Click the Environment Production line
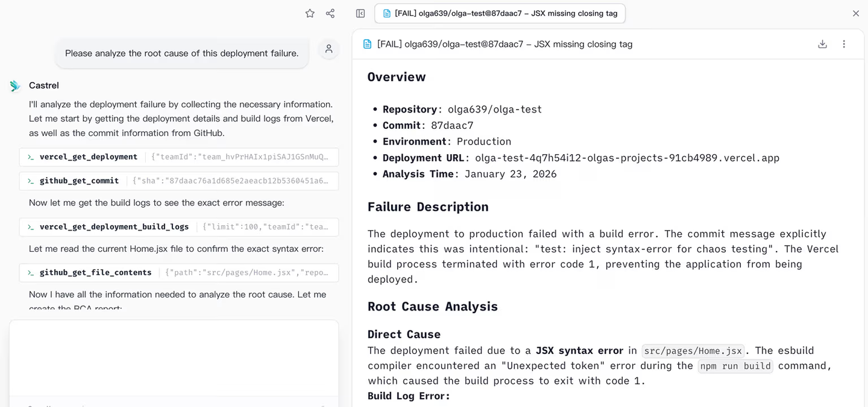The image size is (868, 407). [x=447, y=141]
